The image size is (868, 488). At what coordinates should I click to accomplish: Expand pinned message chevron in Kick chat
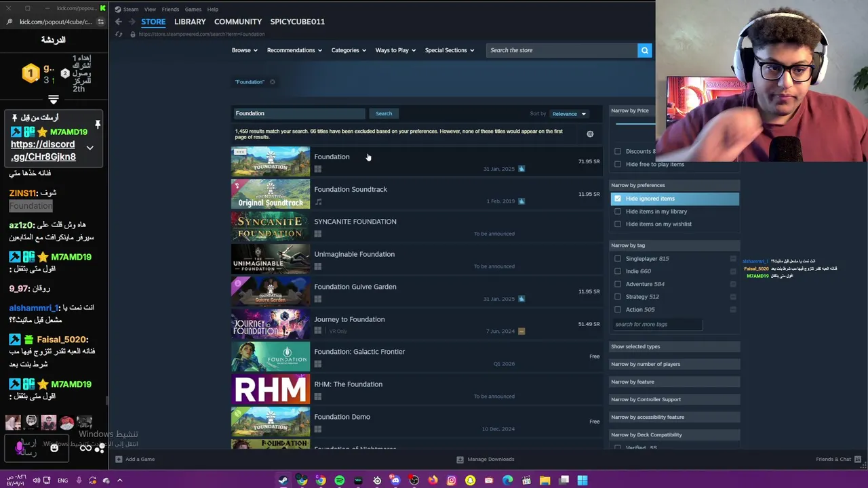(x=90, y=148)
